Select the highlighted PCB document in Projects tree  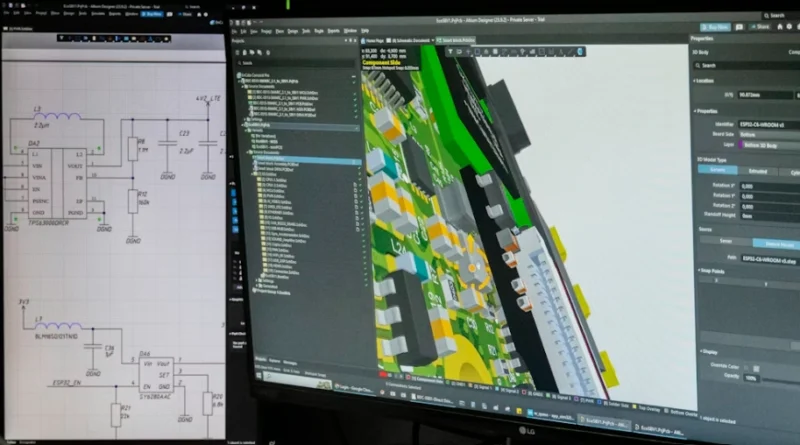pos(306,159)
